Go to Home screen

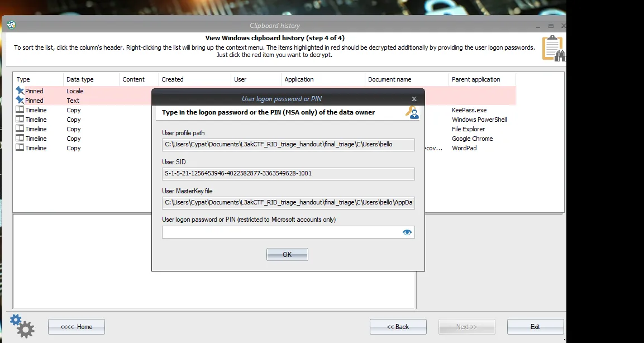[77, 327]
